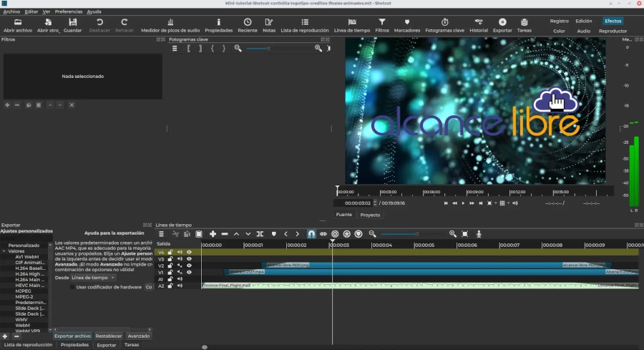
Task: Click timeline paste clipboard icon
Action: pos(199,234)
